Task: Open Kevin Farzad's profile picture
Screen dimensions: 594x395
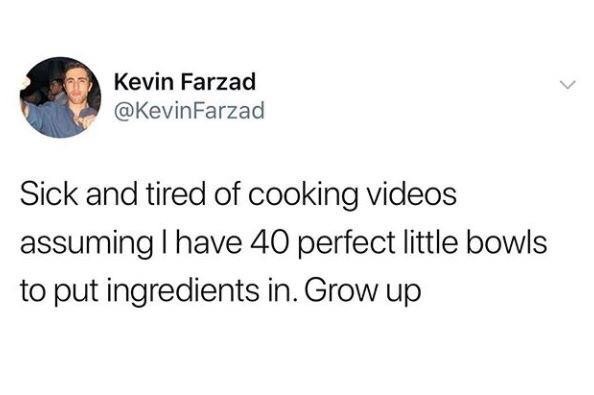Action: [61, 97]
